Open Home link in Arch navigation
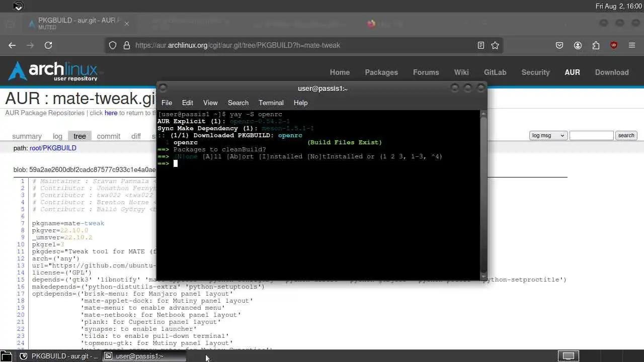The width and height of the screenshot is (644, 362). click(340, 72)
